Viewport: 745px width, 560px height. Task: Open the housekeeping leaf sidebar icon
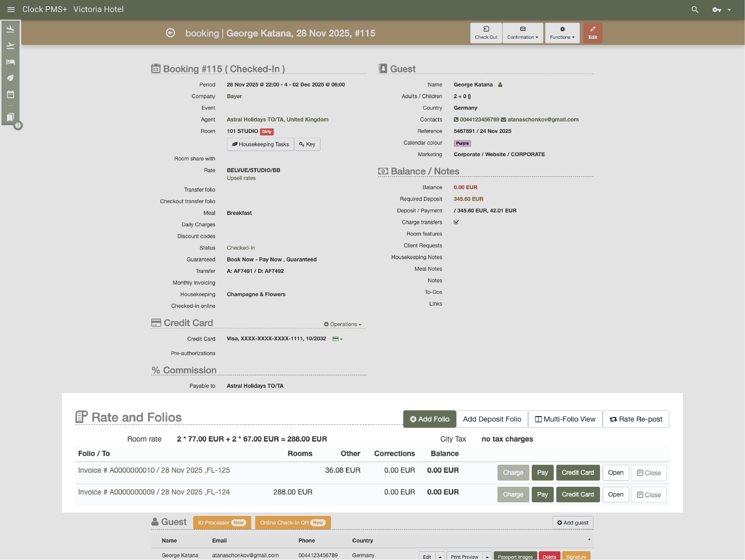[10, 78]
